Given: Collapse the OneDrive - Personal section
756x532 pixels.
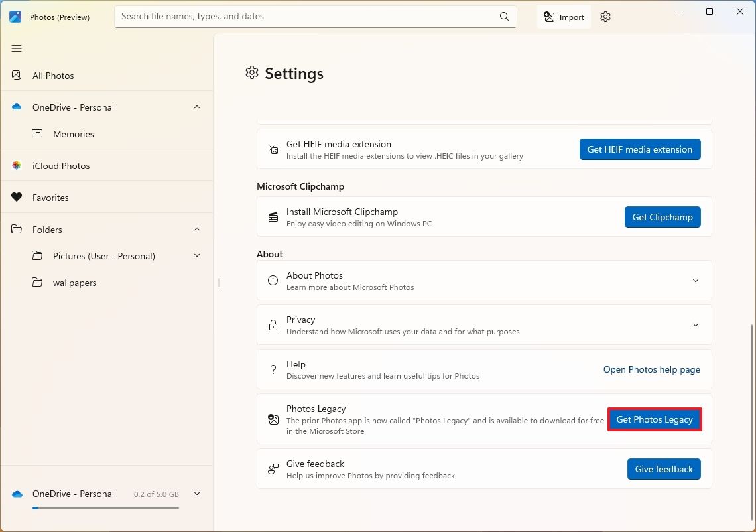Looking at the screenshot, I should click(197, 107).
